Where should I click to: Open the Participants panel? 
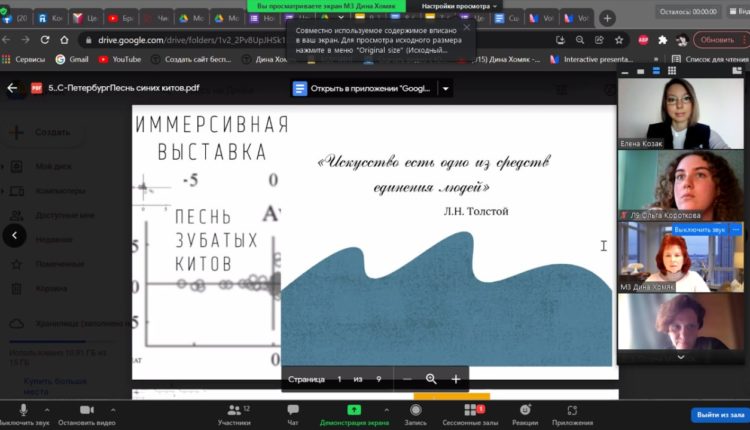click(234, 415)
